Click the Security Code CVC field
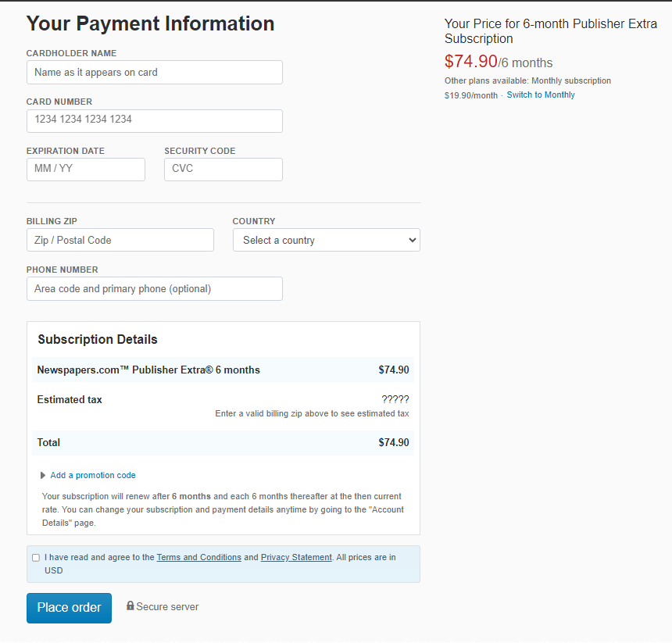This screenshot has height=643, width=672. click(223, 170)
